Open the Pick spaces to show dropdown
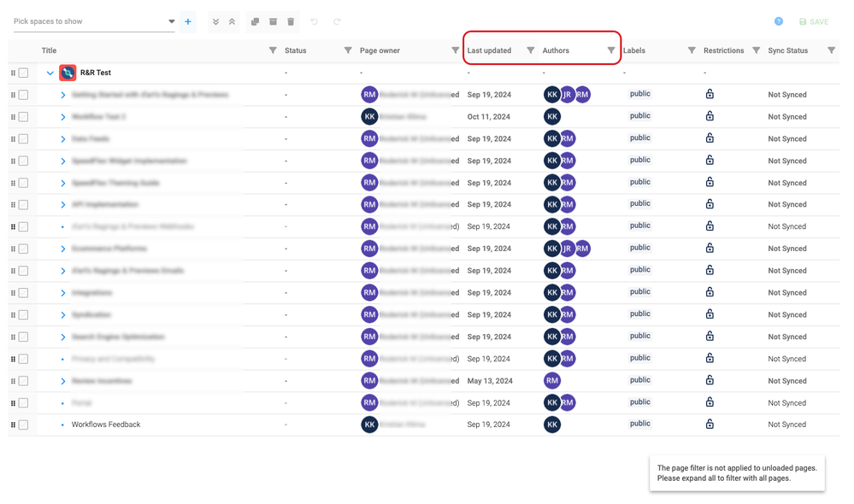 [x=94, y=21]
